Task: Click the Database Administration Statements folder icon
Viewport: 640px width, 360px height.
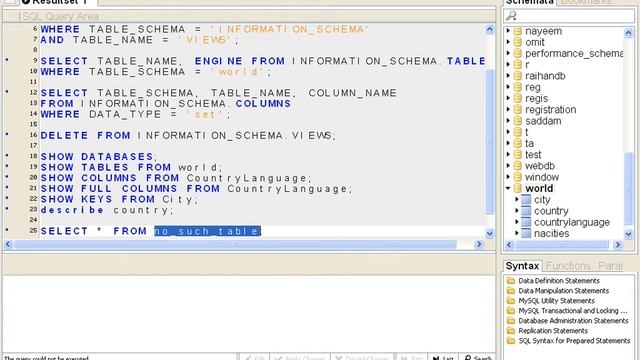Action: point(511,320)
